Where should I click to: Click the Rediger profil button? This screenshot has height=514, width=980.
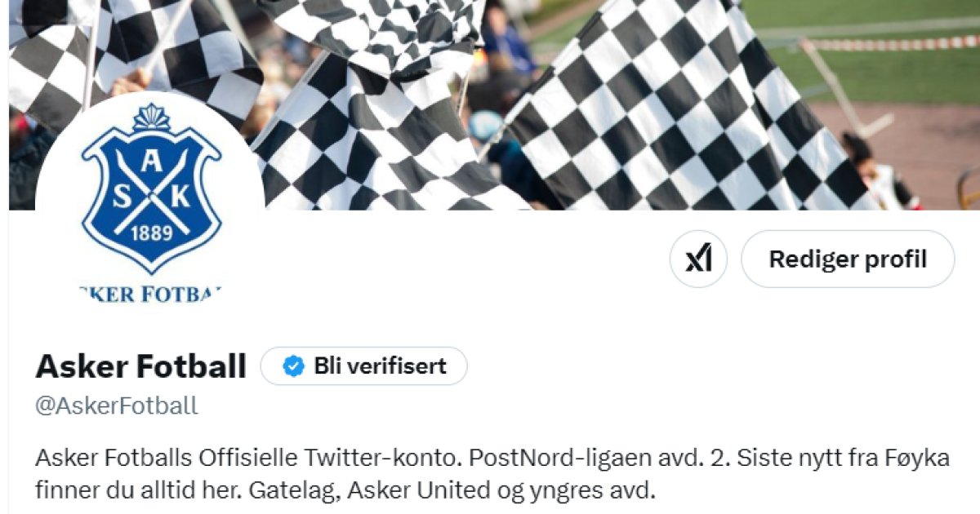point(848,259)
